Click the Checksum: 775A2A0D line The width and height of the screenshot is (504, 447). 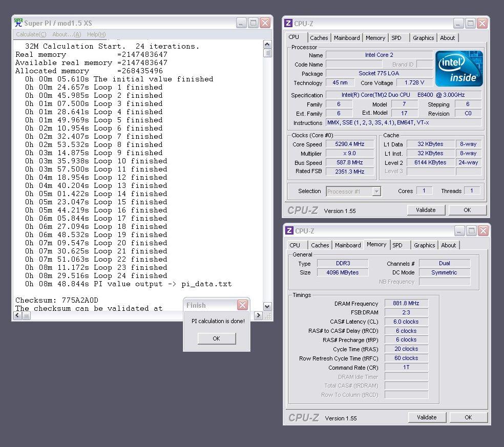pyautogui.click(x=57, y=300)
